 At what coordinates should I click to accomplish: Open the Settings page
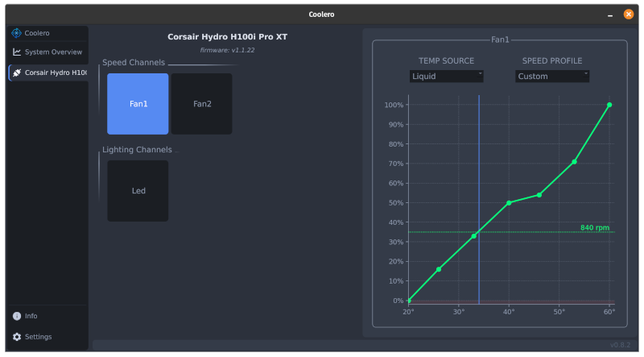(x=48, y=337)
